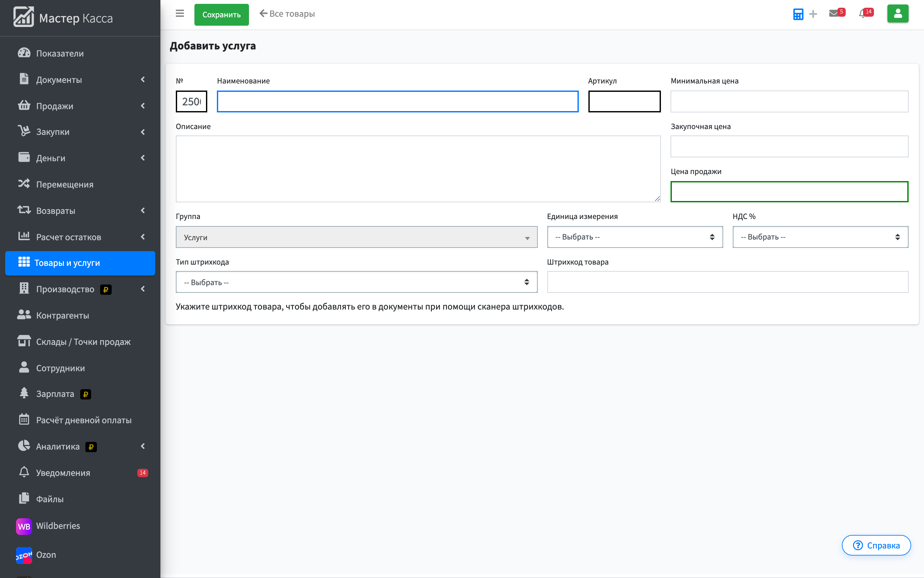Screen dimensions: 924x578
Task: Open the calculator icon in header
Action: click(798, 14)
